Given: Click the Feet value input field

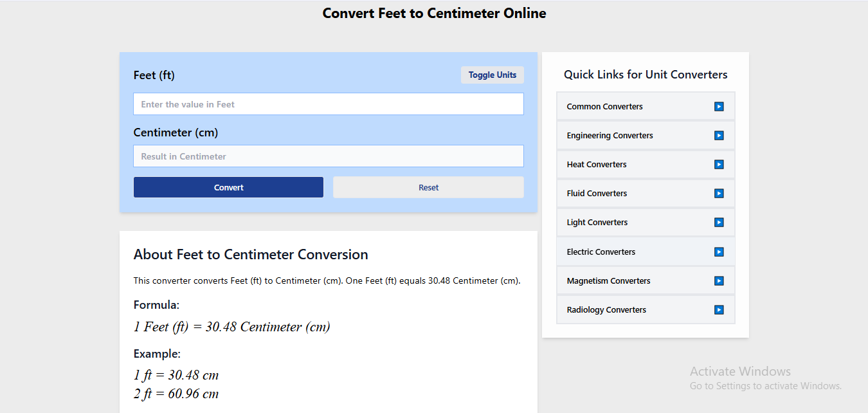Looking at the screenshot, I should pos(328,104).
